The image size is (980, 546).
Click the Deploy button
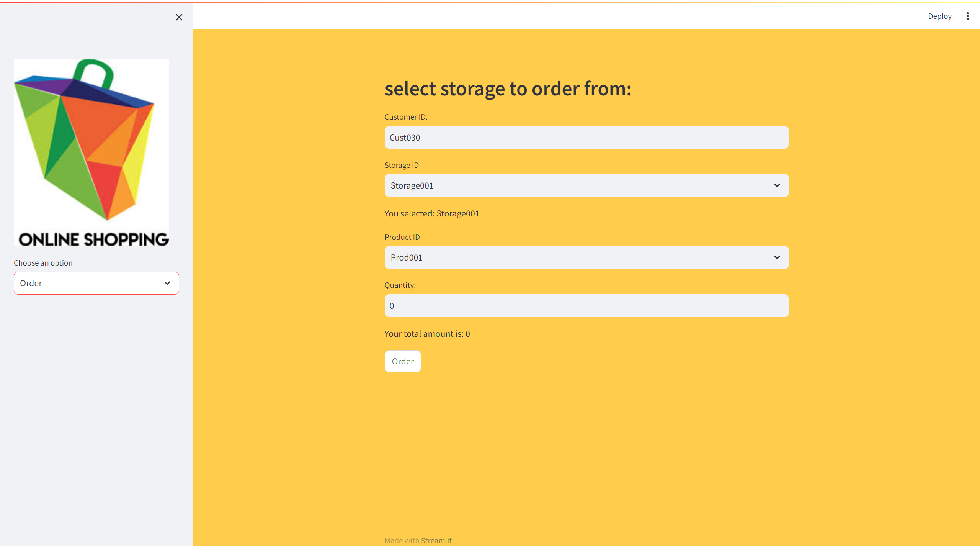click(939, 16)
